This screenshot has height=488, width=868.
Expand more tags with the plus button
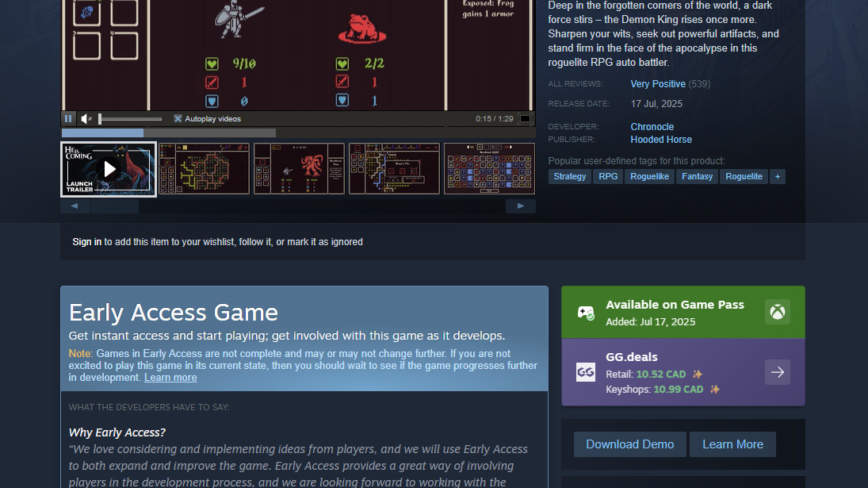tap(777, 176)
